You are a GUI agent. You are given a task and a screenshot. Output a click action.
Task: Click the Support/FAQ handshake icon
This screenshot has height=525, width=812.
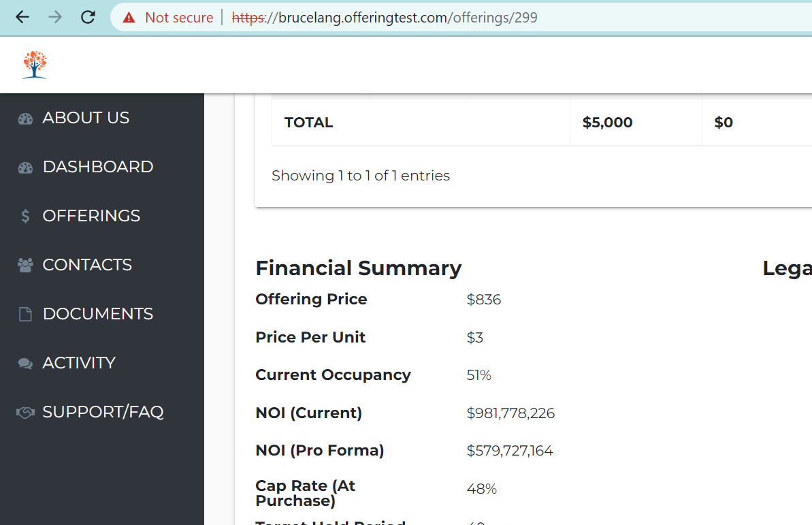25,413
